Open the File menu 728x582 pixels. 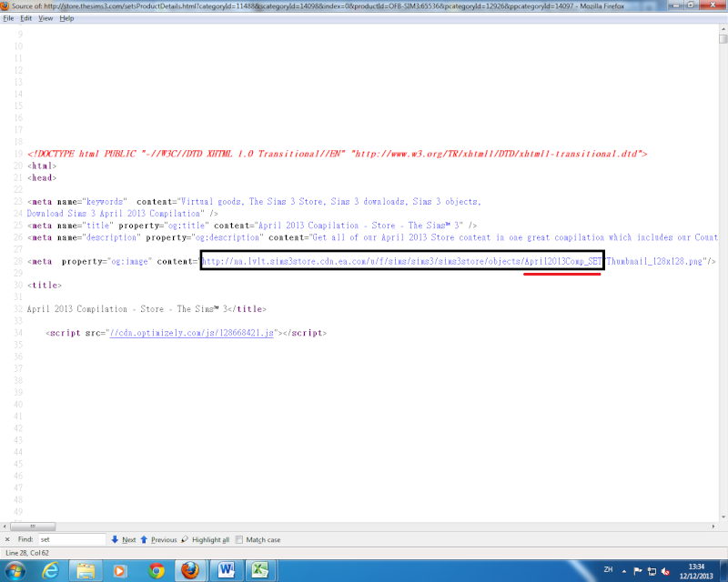point(8,18)
